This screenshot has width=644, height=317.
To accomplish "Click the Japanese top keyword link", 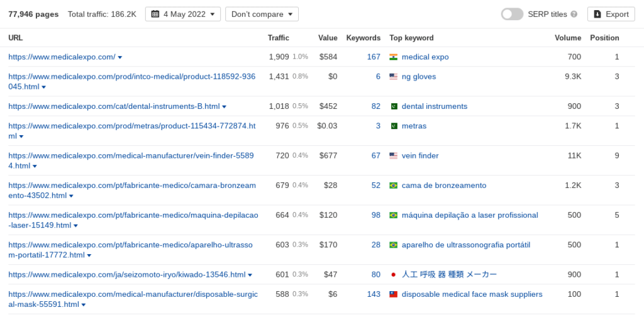I will click(x=449, y=275).
